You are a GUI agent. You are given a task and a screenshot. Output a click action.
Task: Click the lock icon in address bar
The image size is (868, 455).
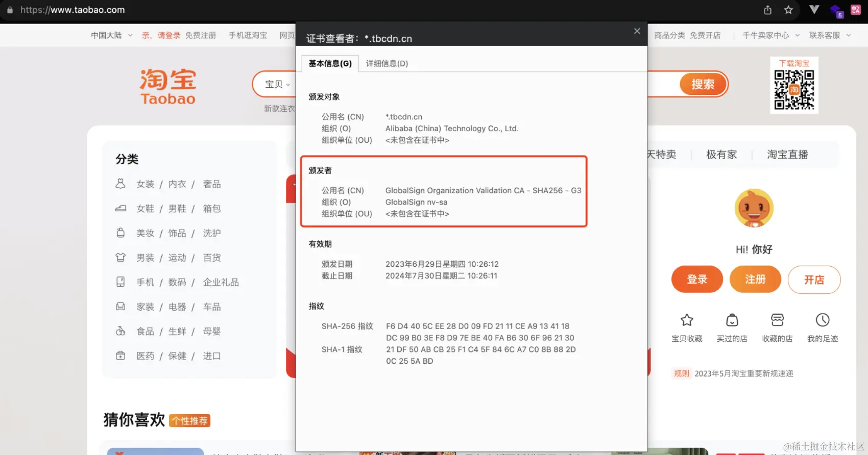pos(10,10)
